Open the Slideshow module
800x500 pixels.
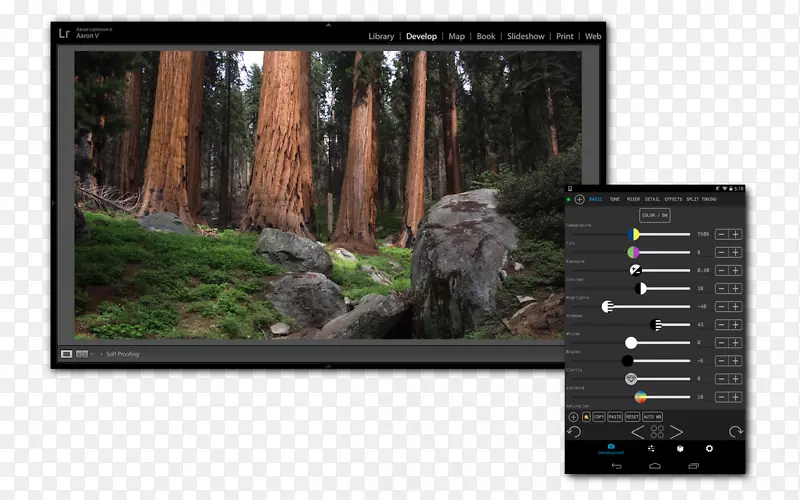point(526,36)
